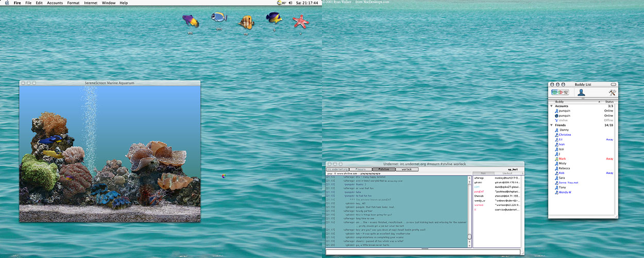
Task: Click the weather temperature menu bar icon
Action: pyautogui.click(x=281, y=3)
